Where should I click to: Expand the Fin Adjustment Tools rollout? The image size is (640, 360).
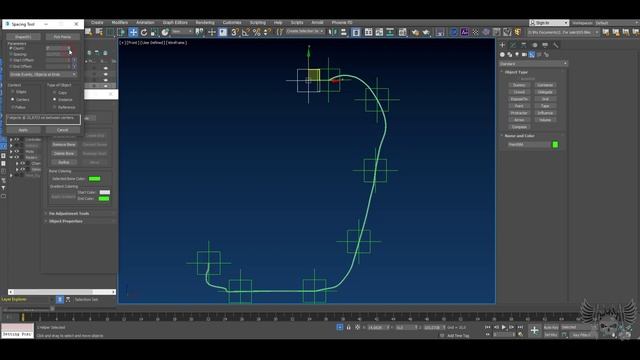(x=69, y=213)
